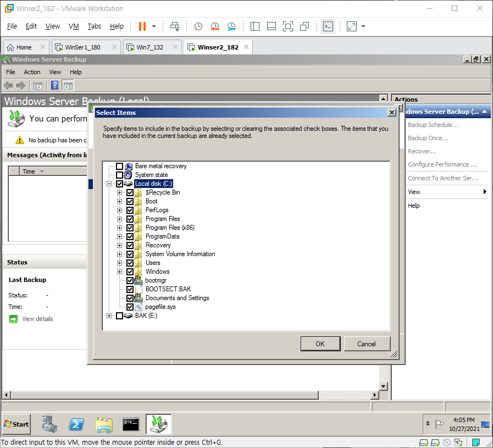
Task: Expand the ProgramData folder node
Action: pos(119,236)
